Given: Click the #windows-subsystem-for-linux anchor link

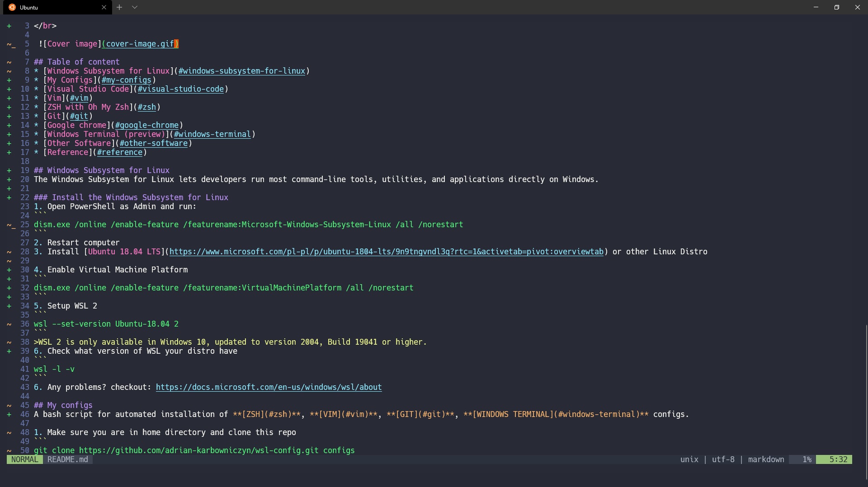Looking at the screenshot, I should 242,71.
